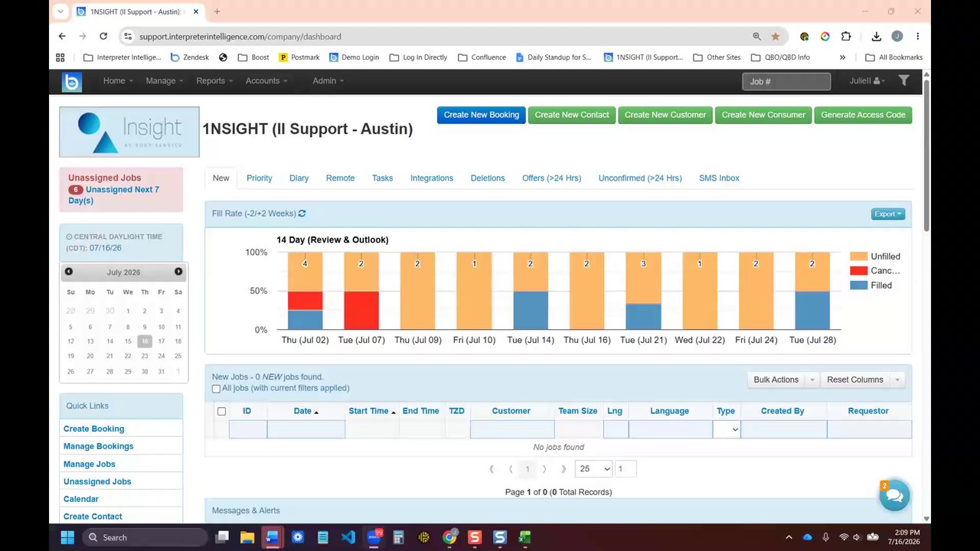Click Create New Booking button

coord(482,115)
